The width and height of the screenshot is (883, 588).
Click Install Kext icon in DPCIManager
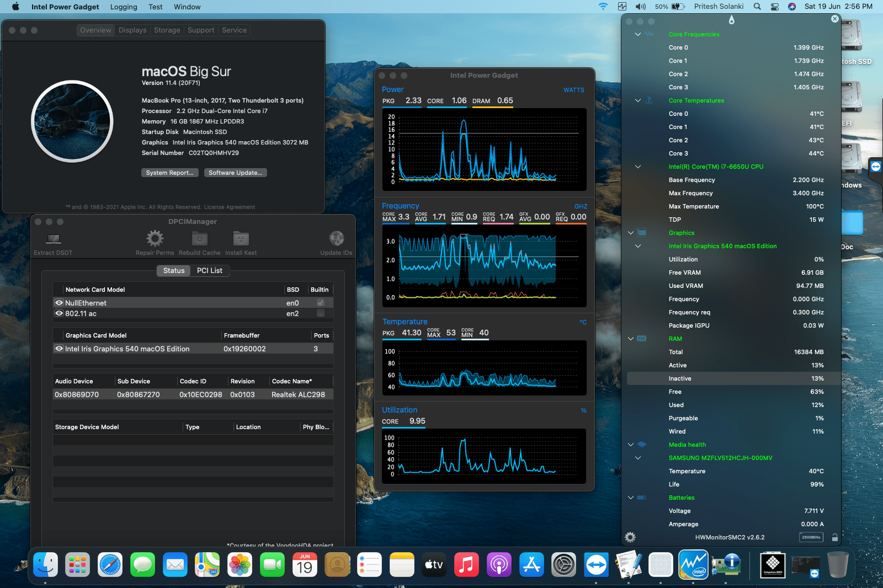click(x=241, y=238)
